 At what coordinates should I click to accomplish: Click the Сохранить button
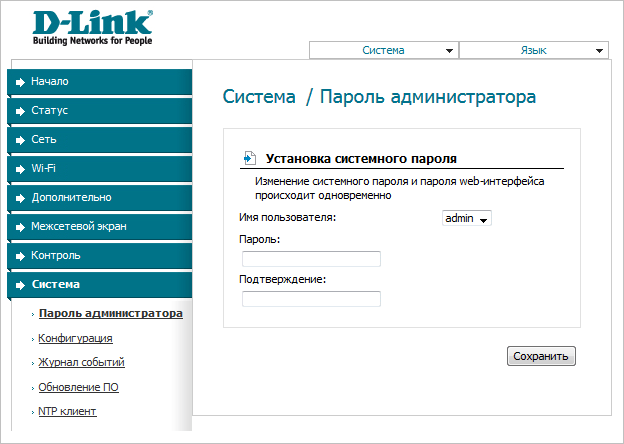[541, 356]
